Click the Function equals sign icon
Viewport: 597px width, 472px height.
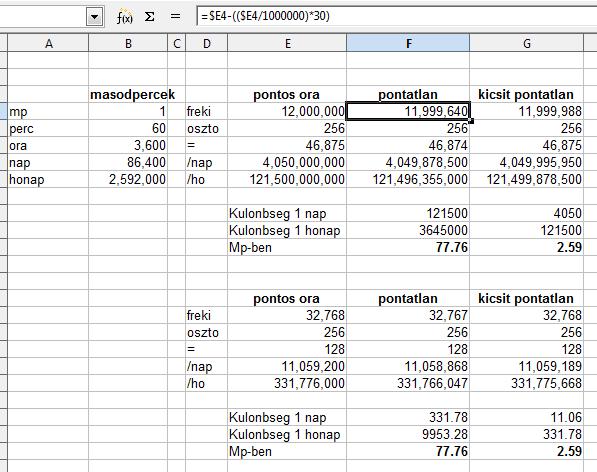[175, 16]
